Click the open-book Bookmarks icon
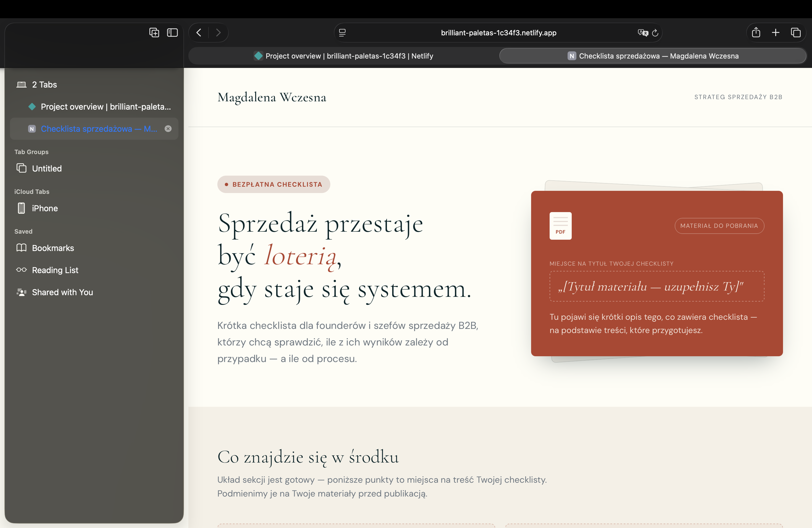This screenshot has height=528, width=812. (x=22, y=248)
